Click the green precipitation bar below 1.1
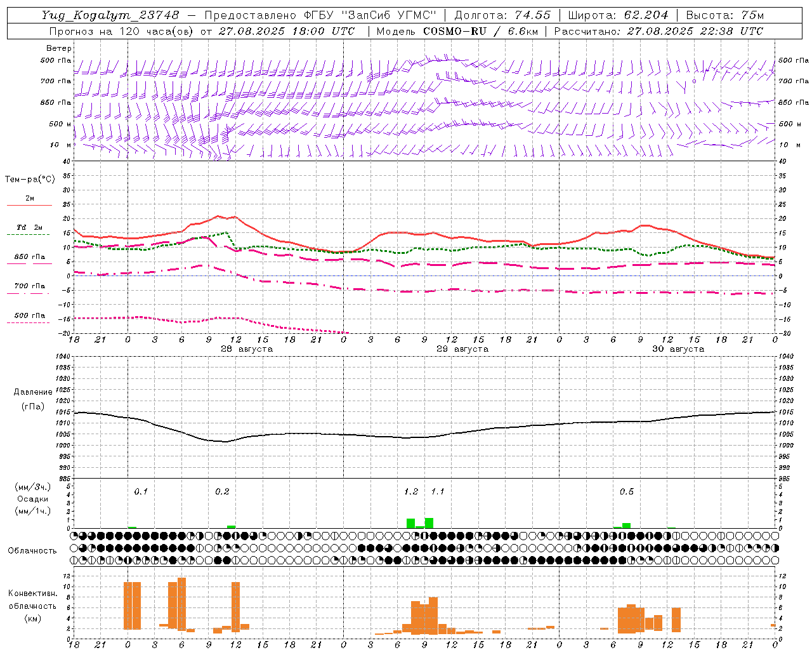The height and width of the screenshot is (650, 812). (429, 523)
